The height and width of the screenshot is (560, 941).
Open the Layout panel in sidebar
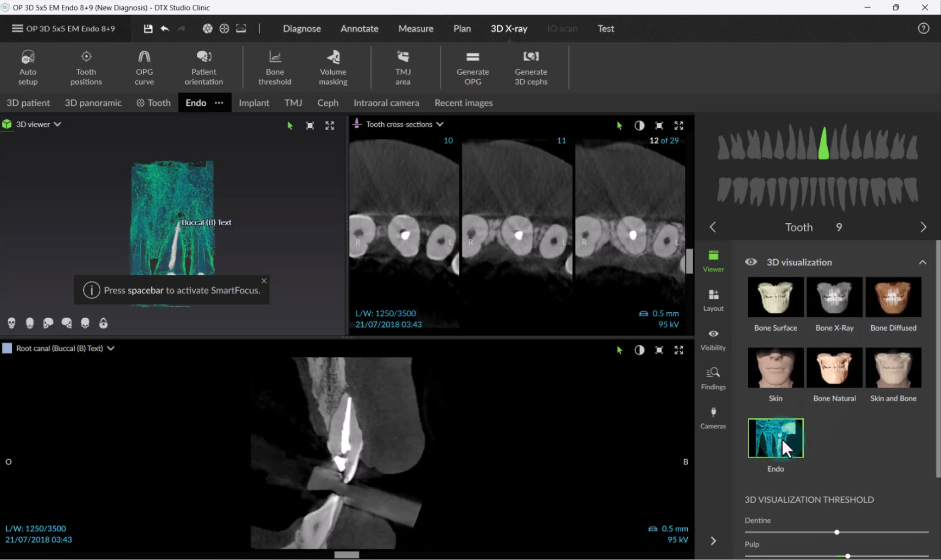(713, 300)
